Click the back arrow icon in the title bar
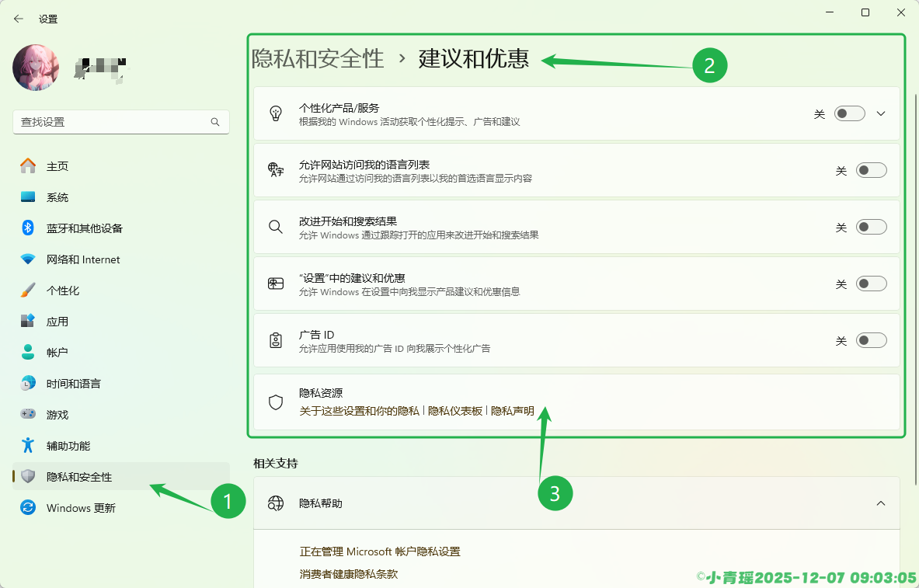Screen dimensions: 919x588 19,19
